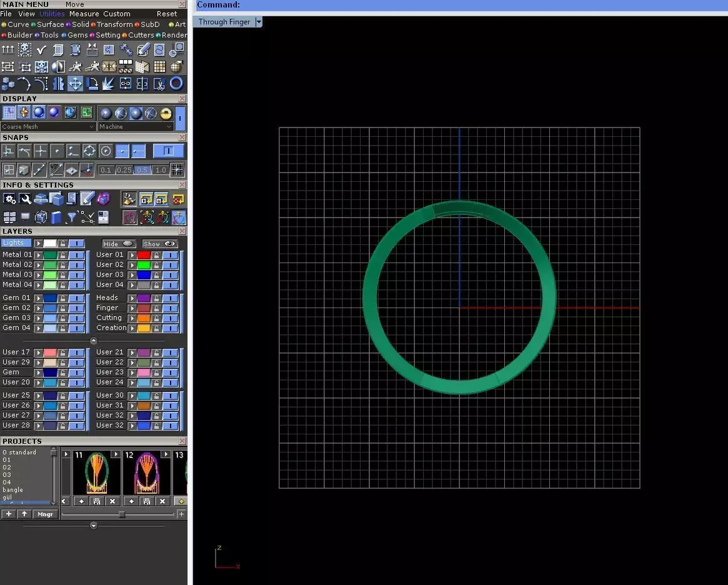
Task: Select the bangle project in list
Action: [12, 490]
